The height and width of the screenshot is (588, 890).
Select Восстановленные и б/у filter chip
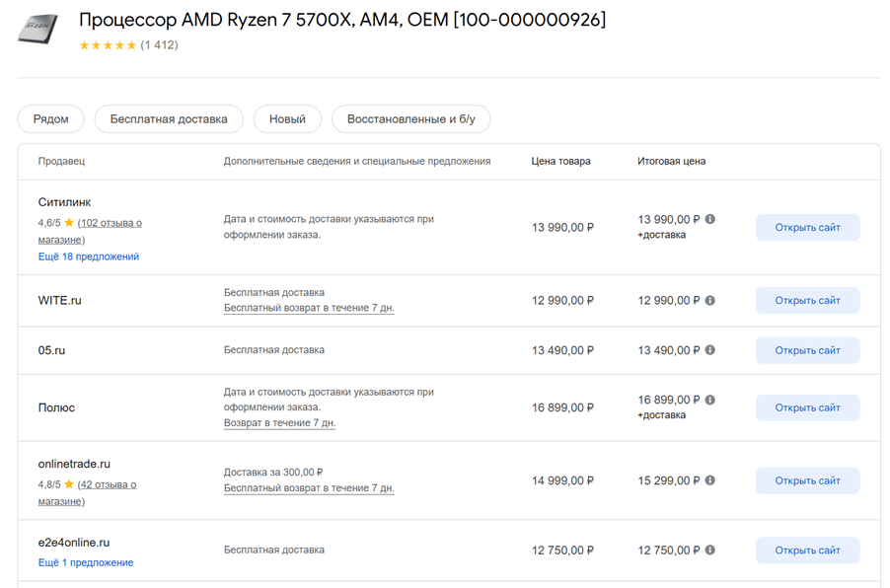[410, 119]
